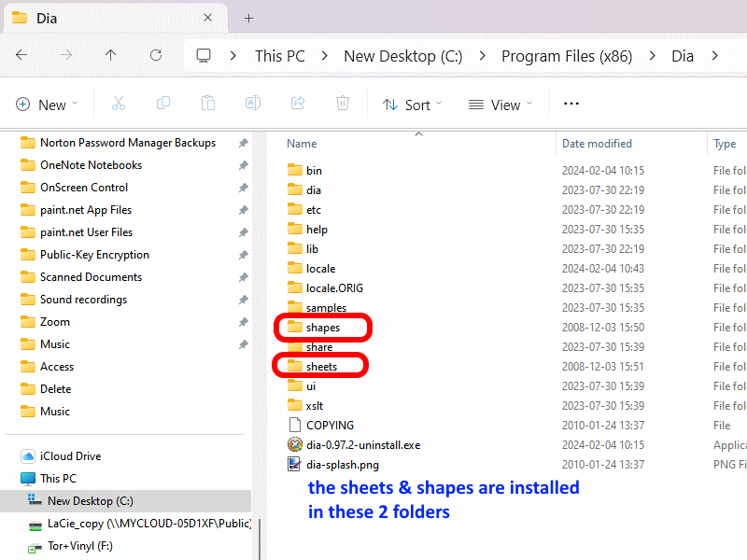Open Access folder in sidebar
This screenshot has height=560, width=747.
(48, 366)
